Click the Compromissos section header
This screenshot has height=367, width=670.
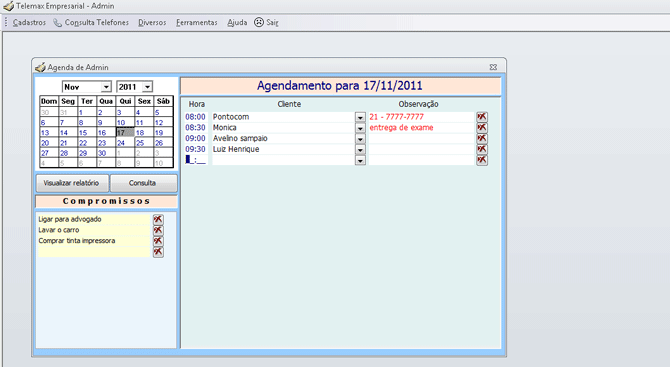[x=106, y=201]
